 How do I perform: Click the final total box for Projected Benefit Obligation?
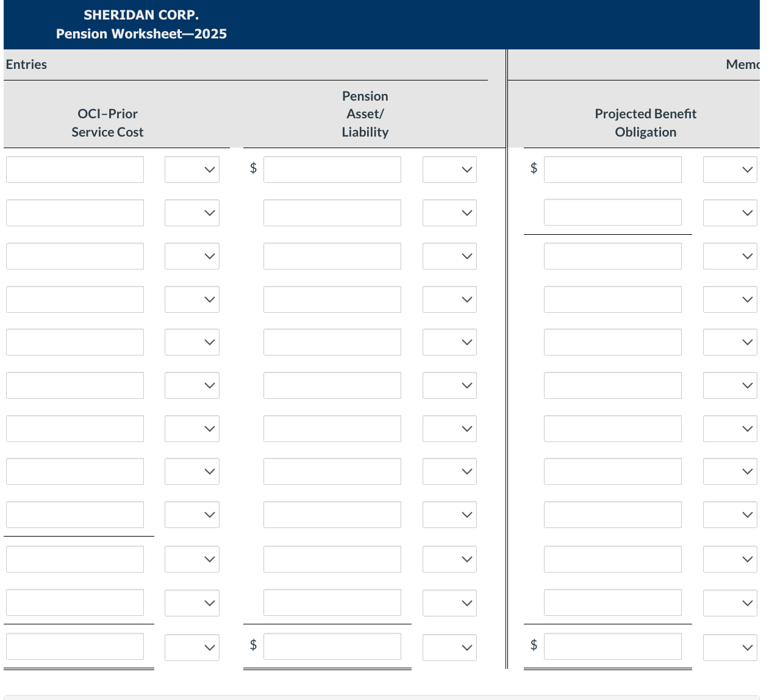(612, 646)
